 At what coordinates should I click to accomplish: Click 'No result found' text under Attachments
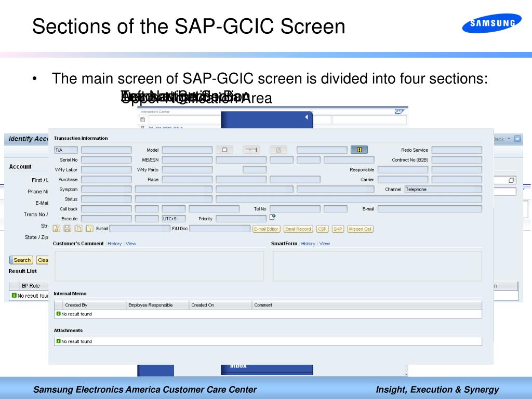pos(77,341)
